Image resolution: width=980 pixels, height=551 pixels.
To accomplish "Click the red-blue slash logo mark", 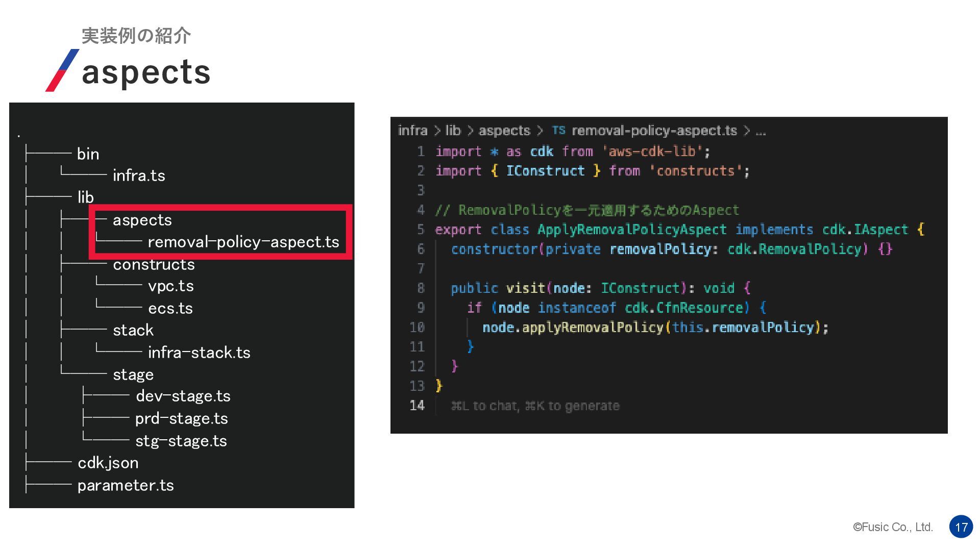I will click(62, 70).
